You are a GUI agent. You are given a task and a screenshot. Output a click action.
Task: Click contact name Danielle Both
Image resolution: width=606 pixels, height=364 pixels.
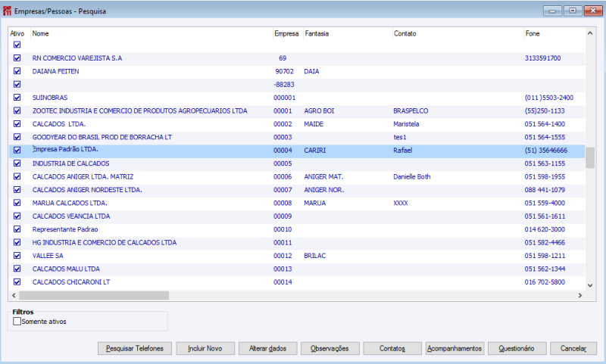click(x=412, y=176)
